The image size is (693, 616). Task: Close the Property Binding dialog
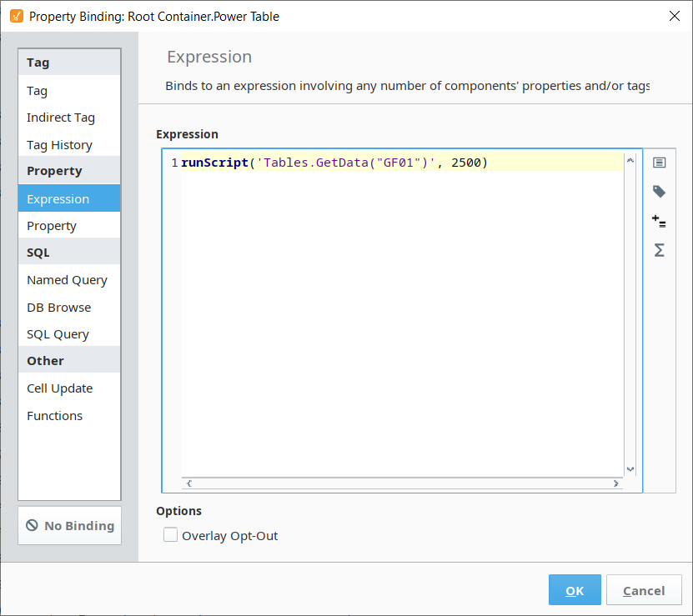(674, 16)
